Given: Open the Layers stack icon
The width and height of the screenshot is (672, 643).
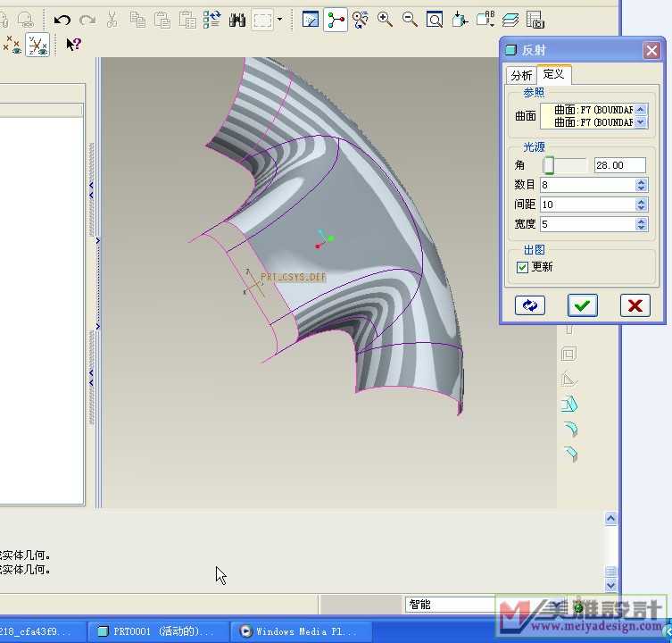Looking at the screenshot, I should pyautogui.click(x=510, y=20).
